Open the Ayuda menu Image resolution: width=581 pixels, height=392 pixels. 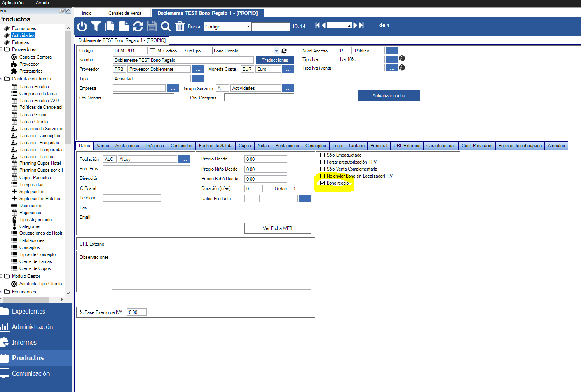point(42,3)
